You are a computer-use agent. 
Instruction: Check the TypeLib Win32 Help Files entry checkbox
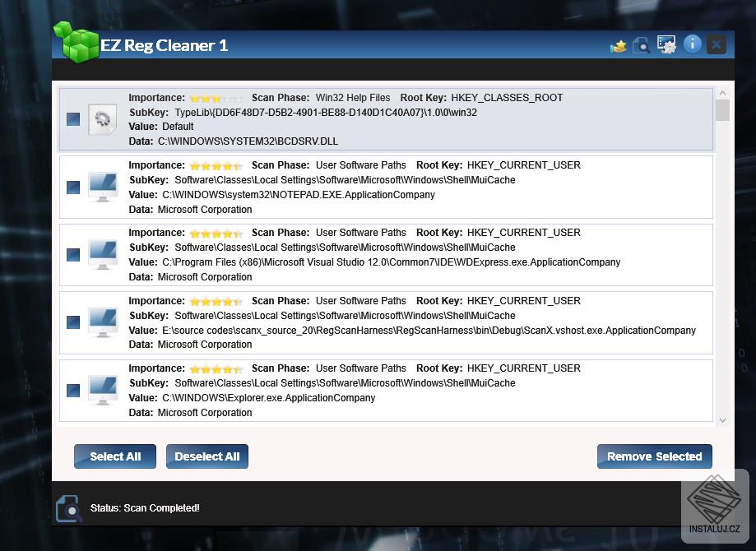72,119
